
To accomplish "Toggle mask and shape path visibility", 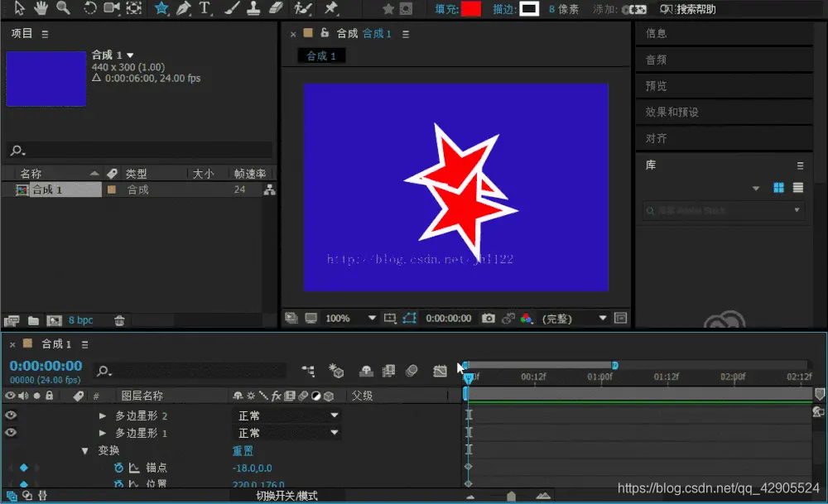I will coord(410,319).
